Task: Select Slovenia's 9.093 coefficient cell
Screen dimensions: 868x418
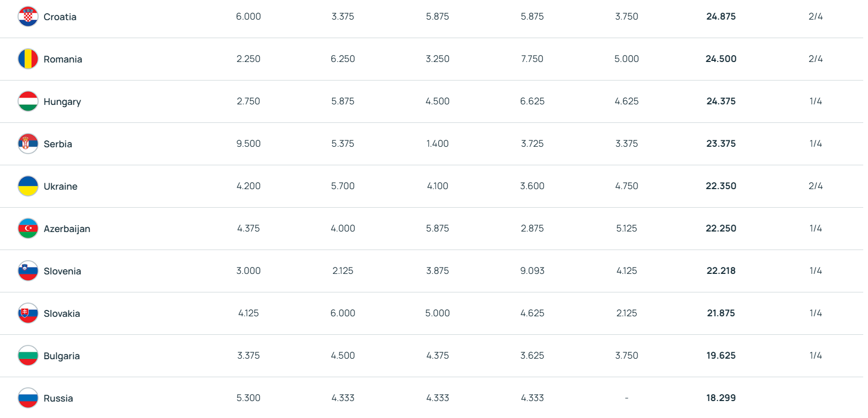Action: coord(532,271)
